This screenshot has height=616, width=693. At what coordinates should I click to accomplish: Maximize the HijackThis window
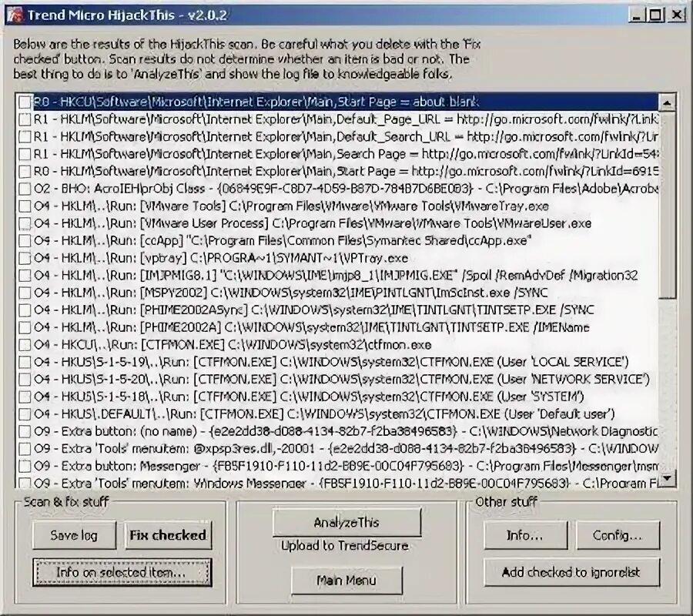(x=656, y=15)
